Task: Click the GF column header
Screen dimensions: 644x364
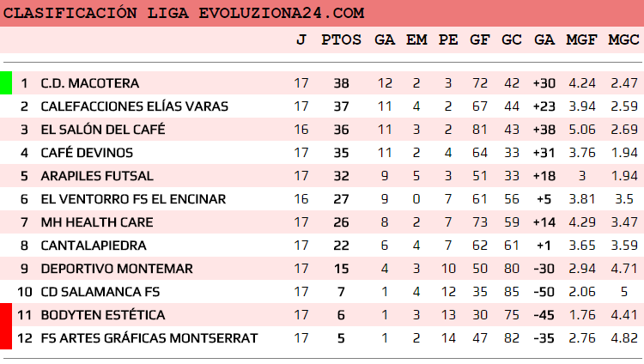Action: click(x=480, y=39)
